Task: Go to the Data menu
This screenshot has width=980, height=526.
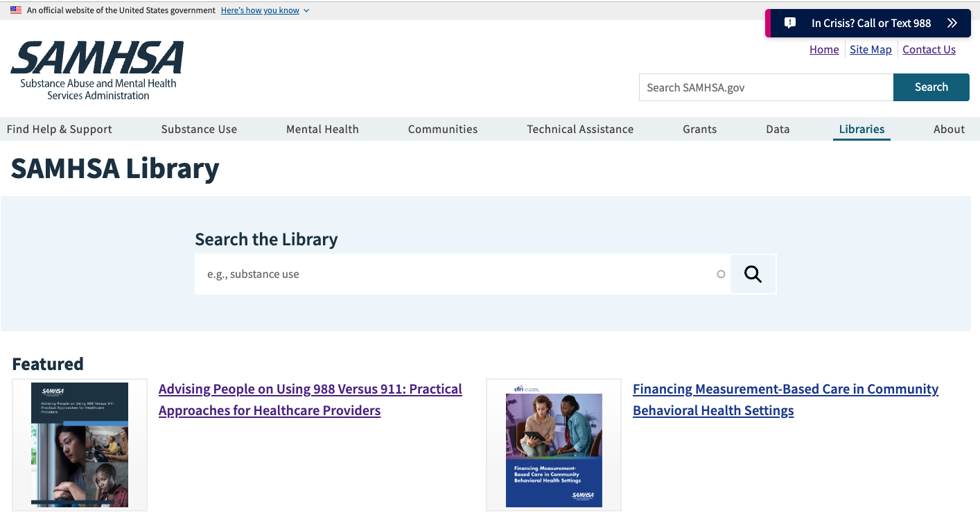Action: [x=778, y=129]
